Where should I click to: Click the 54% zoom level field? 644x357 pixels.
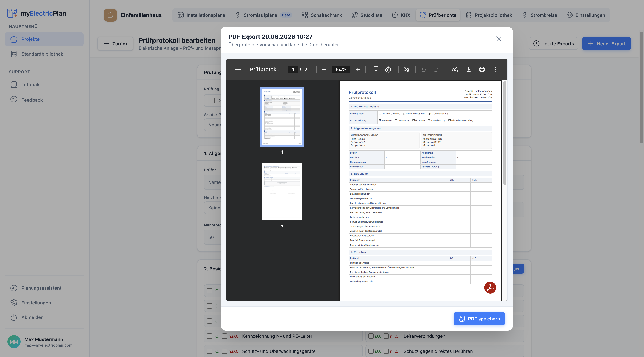pos(341,70)
